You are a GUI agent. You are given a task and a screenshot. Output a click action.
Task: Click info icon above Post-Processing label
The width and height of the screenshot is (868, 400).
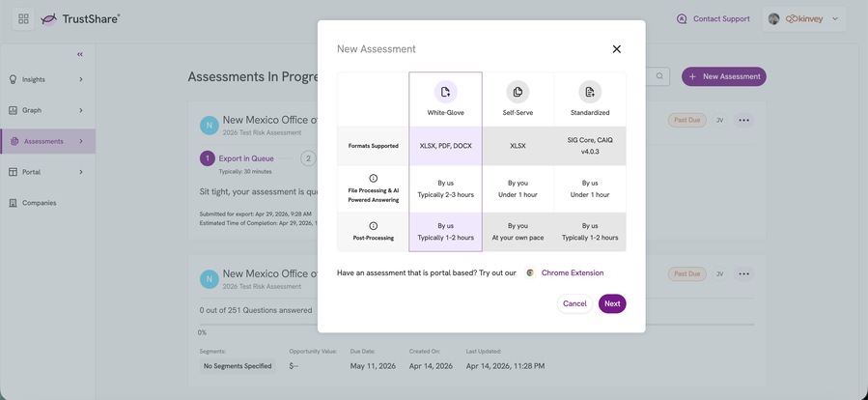pyautogui.click(x=373, y=226)
